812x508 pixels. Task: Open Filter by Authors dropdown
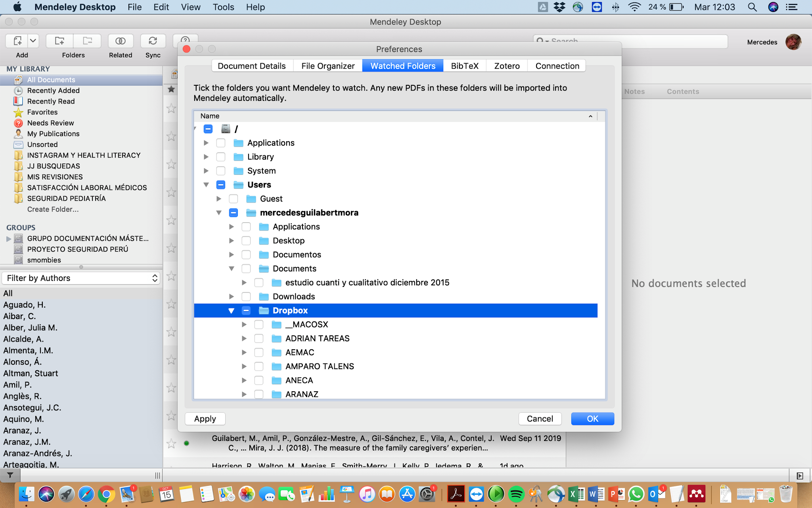click(82, 278)
